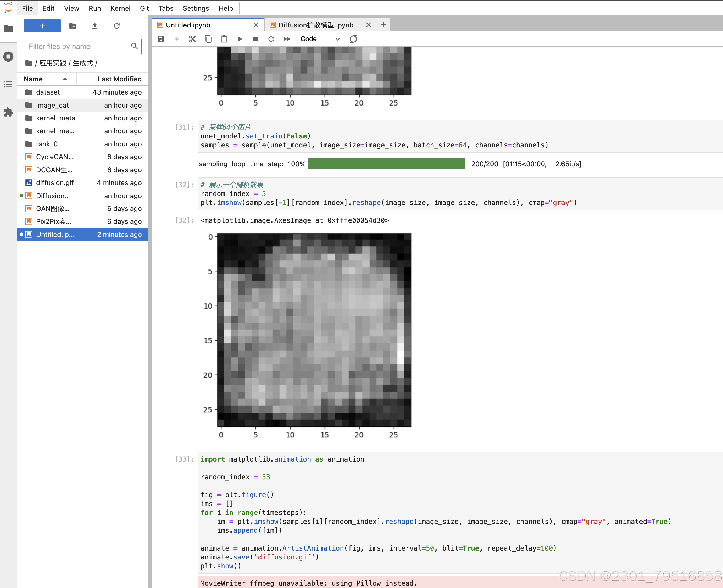
Task: Interrupt the kernel with stop icon
Action: (x=255, y=39)
